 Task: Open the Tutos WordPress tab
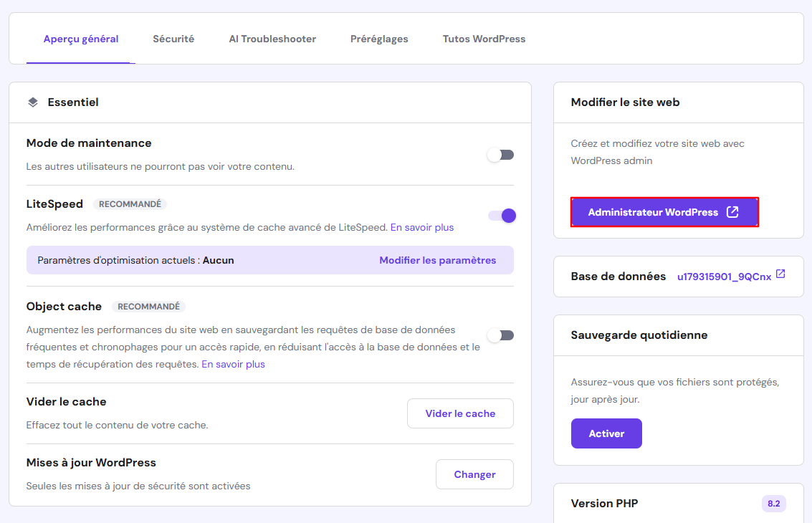(484, 39)
